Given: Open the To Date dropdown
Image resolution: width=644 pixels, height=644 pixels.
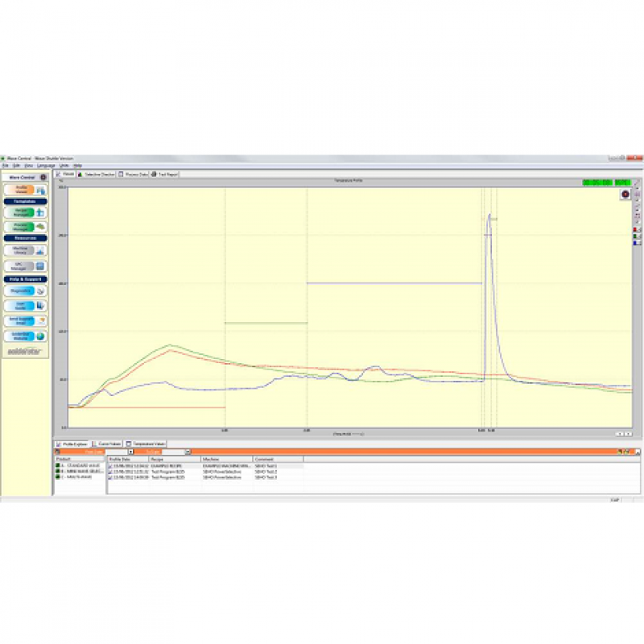Looking at the screenshot, I should point(188,452).
